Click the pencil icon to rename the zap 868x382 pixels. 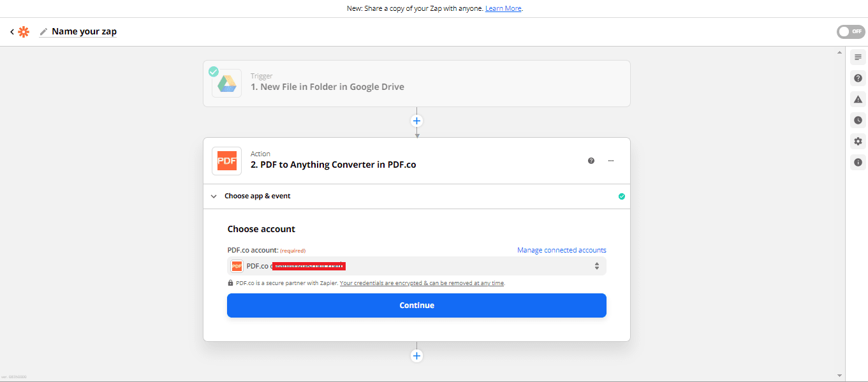(43, 31)
